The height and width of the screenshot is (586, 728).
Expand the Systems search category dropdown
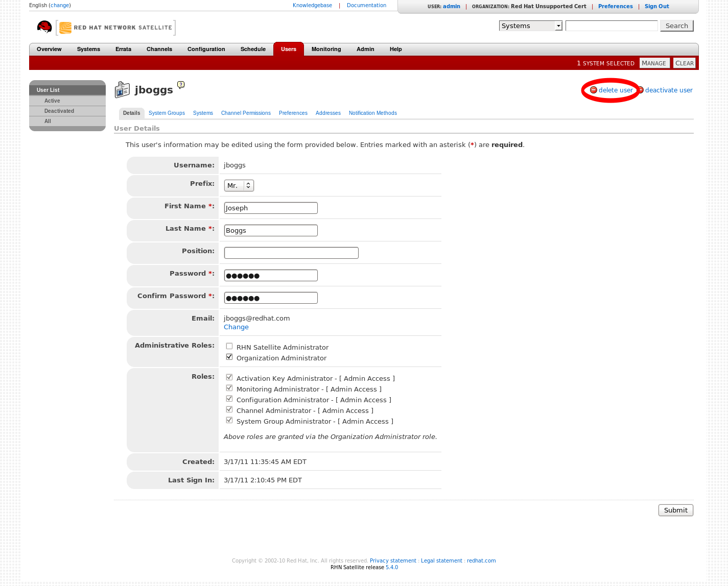(530, 26)
